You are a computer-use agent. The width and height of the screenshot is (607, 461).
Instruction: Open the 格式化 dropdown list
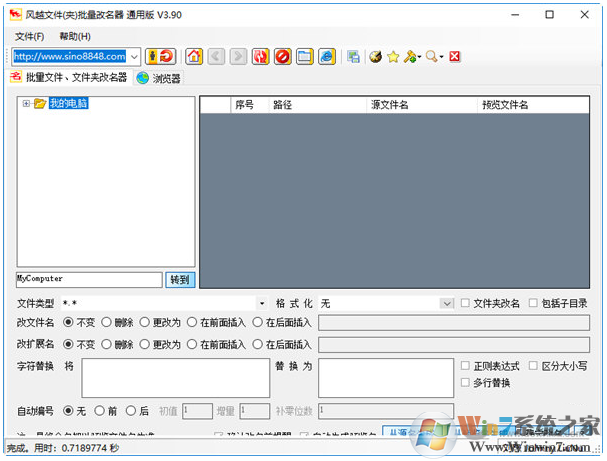tap(446, 303)
